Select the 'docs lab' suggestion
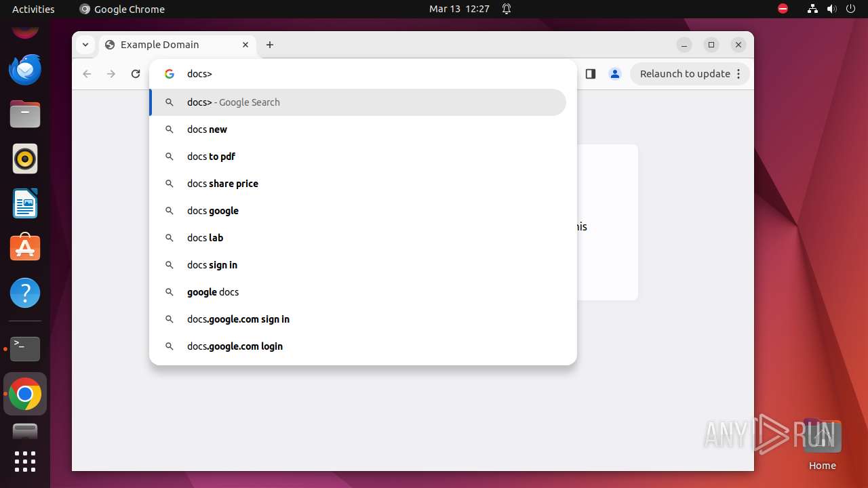This screenshot has width=868, height=488. [x=358, y=238]
